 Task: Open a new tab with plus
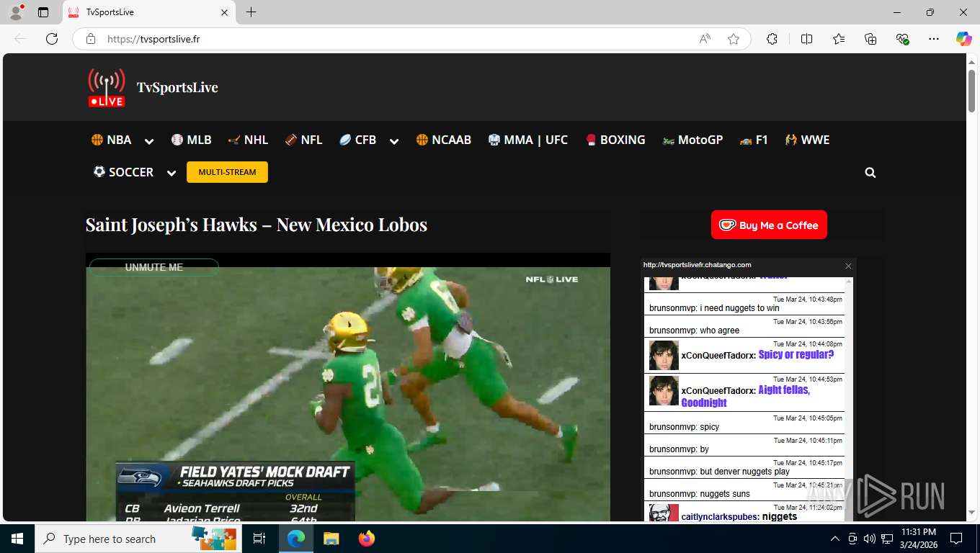(251, 12)
